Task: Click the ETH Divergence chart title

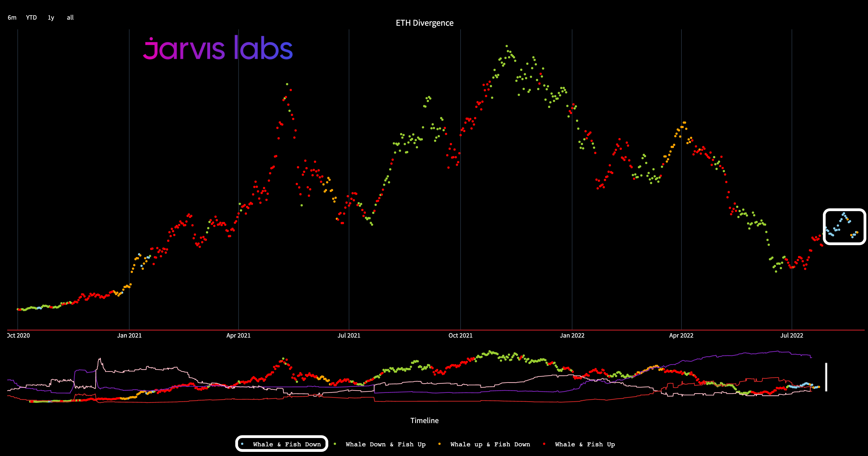Action: (424, 23)
